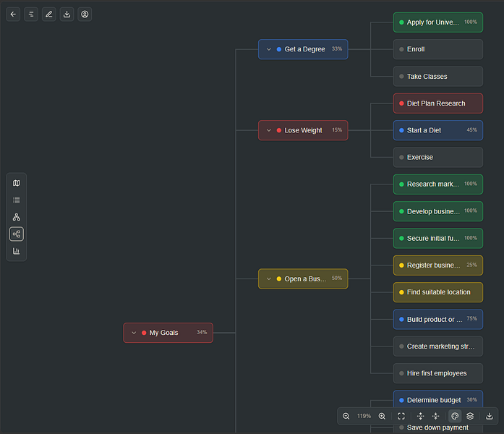Image resolution: width=504 pixels, height=434 pixels.
Task: Collapse the Open a Bus... node chevron
Action: [269, 278]
